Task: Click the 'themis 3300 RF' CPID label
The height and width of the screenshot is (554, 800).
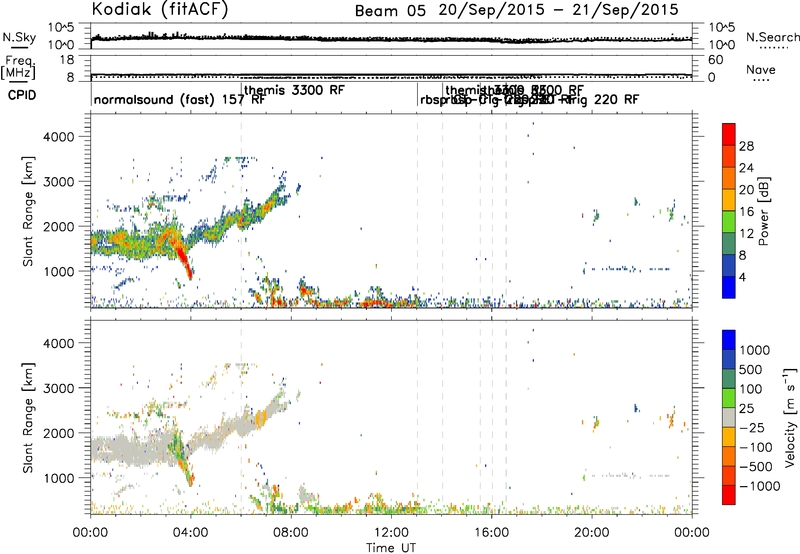Action: (294, 90)
